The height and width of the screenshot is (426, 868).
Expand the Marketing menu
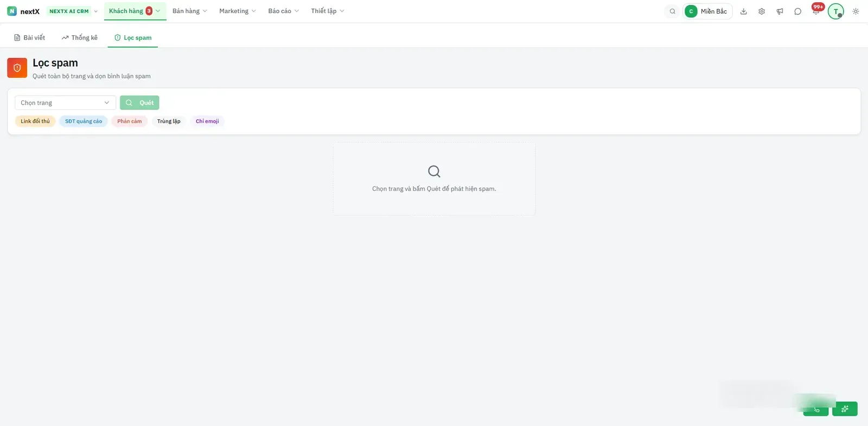coord(237,11)
